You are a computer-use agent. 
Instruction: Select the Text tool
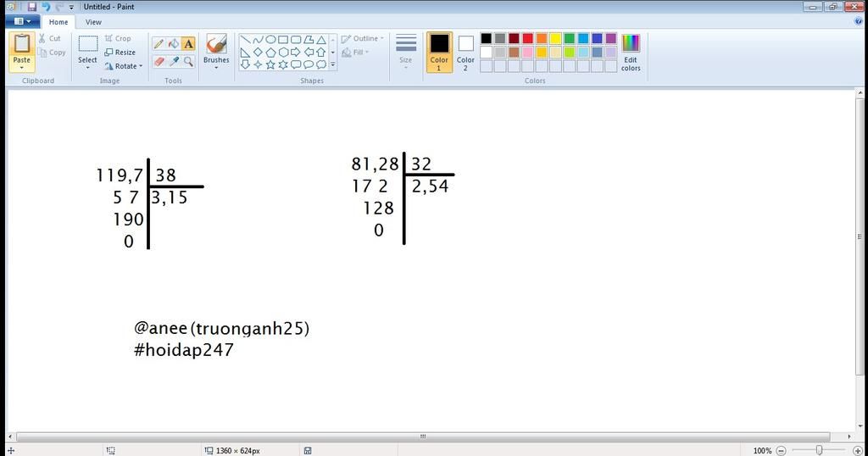coord(188,44)
